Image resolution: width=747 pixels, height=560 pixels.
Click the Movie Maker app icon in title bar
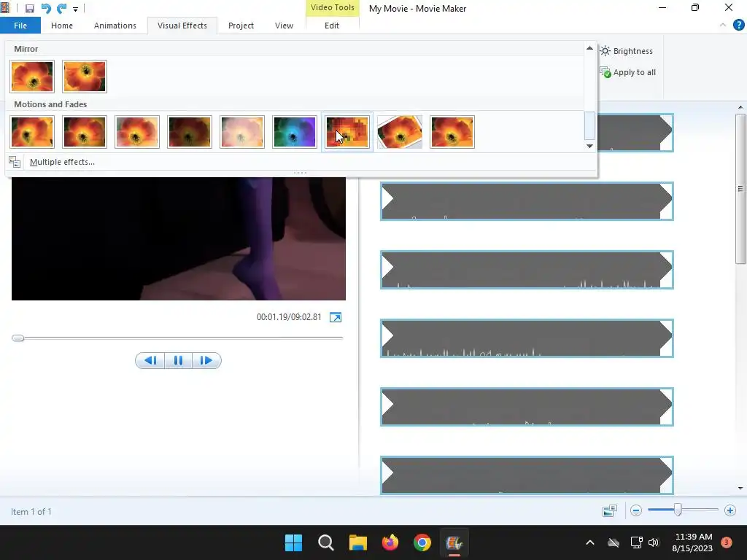[x=5, y=8]
